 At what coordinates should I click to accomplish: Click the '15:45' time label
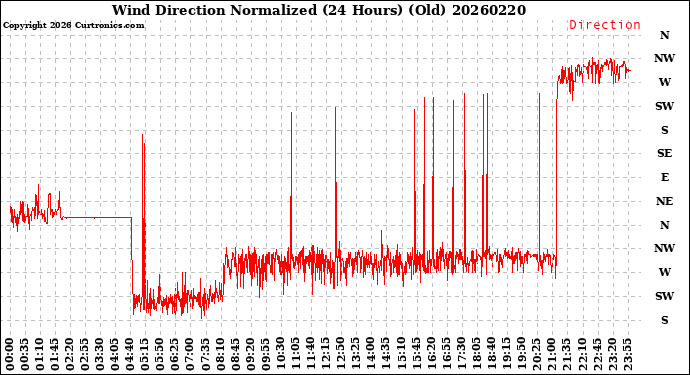tap(416, 355)
